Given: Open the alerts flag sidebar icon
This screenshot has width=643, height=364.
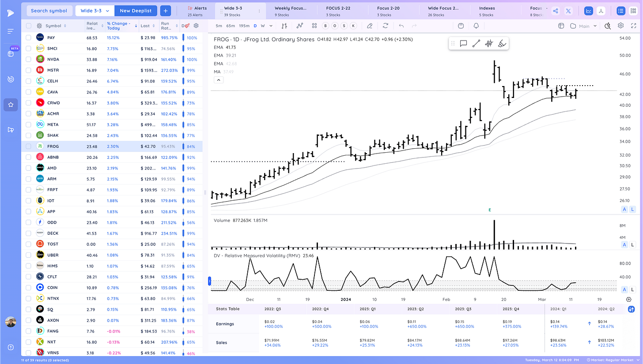Looking at the screenshot, I should [x=11, y=130].
